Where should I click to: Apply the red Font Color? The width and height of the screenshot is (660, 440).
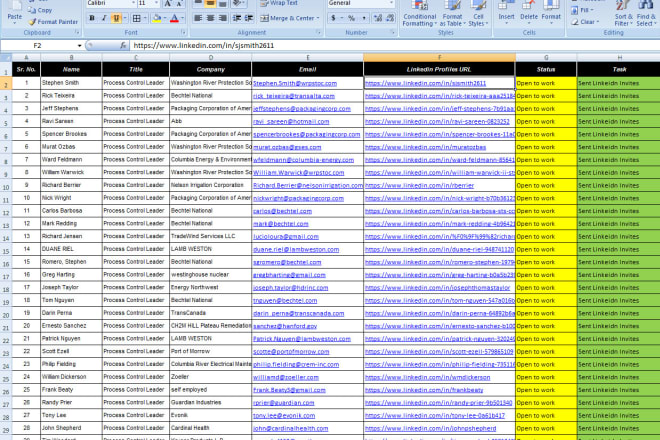point(174,18)
